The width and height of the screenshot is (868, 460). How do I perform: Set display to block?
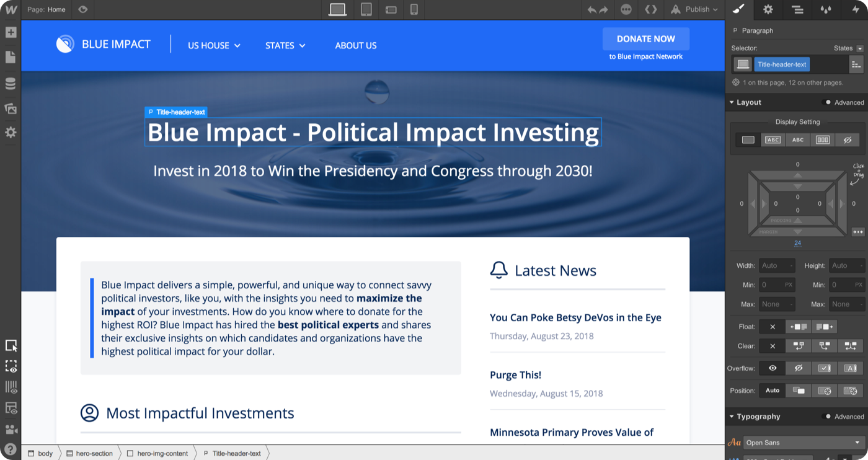click(748, 140)
